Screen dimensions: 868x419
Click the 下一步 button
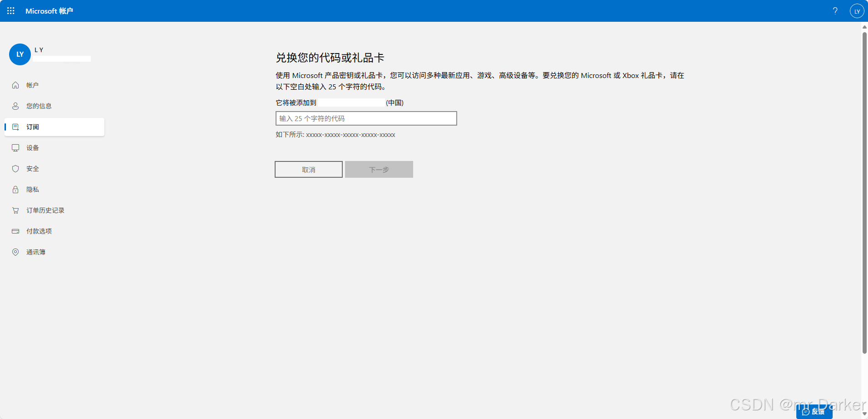click(379, 170)
